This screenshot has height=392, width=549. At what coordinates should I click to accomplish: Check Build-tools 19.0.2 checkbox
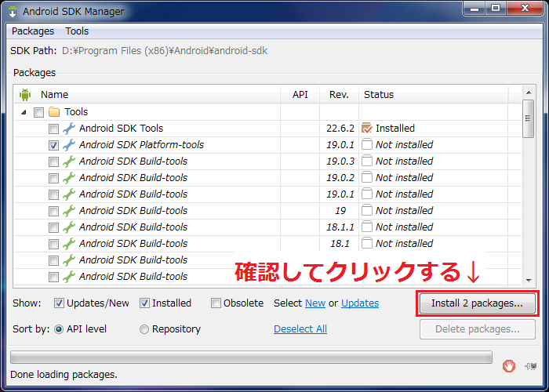[53, 178]
